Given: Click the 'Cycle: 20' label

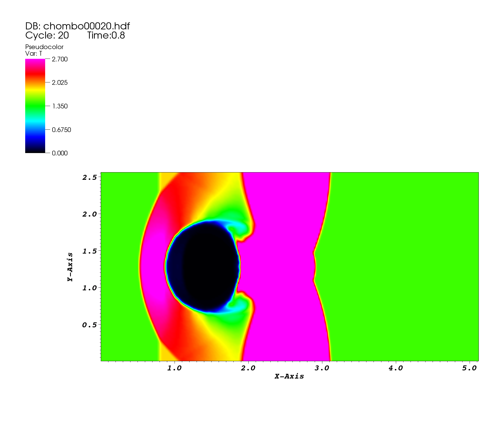Looking at the screenshot, I should (47, 35).
